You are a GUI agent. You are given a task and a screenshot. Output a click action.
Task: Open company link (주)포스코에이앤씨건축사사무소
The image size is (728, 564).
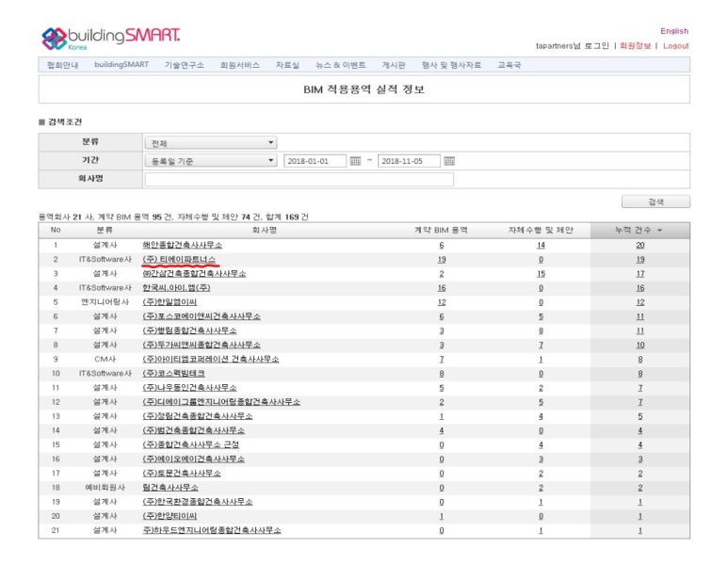[202, 316]
